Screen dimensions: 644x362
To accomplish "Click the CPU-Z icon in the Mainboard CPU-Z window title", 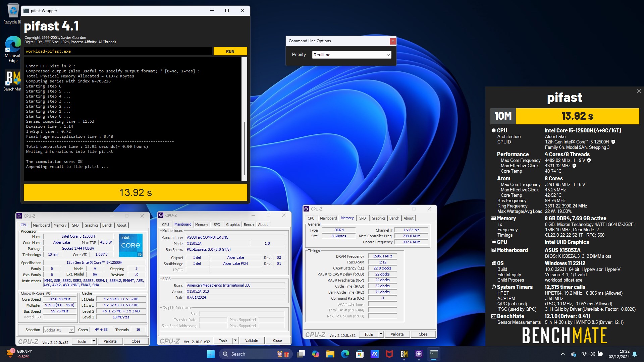I will tap(161, 216).
